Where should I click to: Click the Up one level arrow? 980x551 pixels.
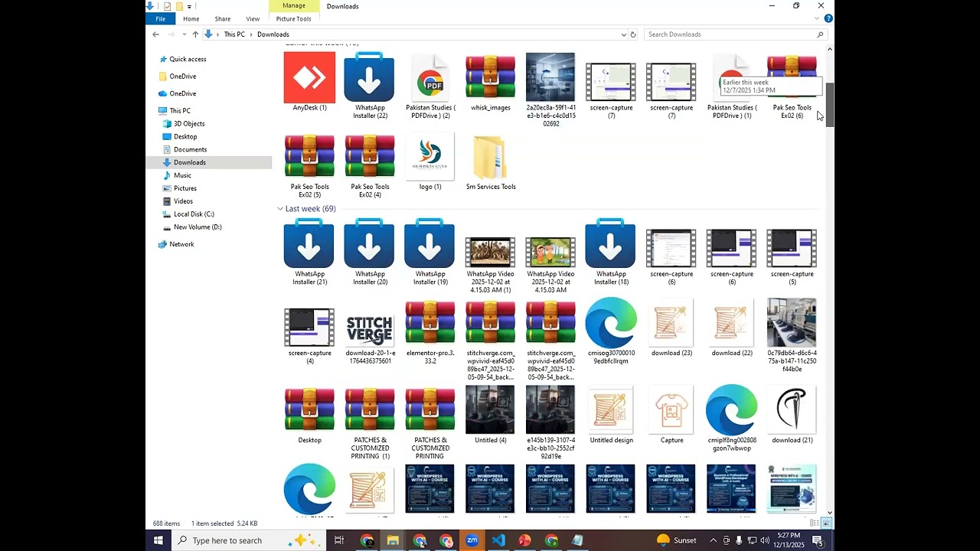click(195, 34)
